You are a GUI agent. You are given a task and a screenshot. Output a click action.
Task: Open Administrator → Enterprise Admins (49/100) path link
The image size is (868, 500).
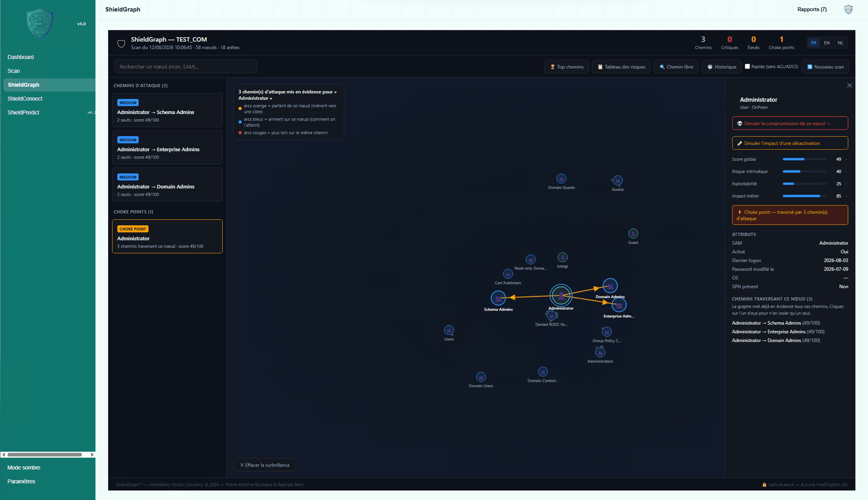[x=778, y=332]
